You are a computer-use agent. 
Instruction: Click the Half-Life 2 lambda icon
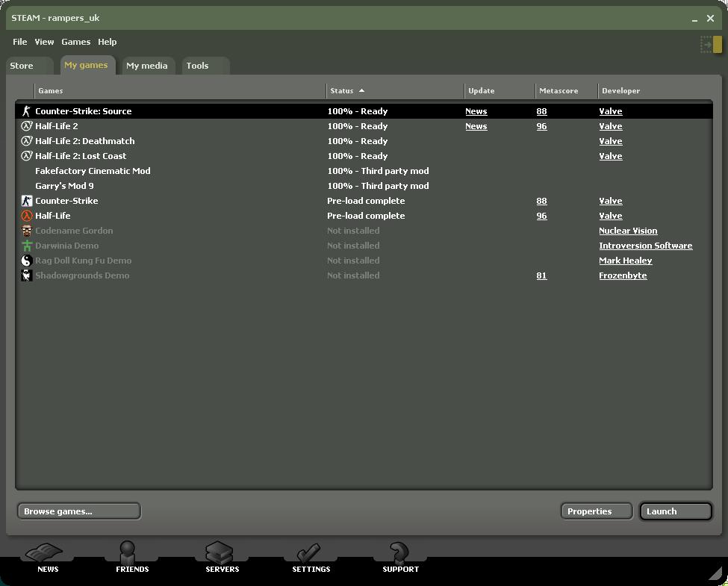26,126
